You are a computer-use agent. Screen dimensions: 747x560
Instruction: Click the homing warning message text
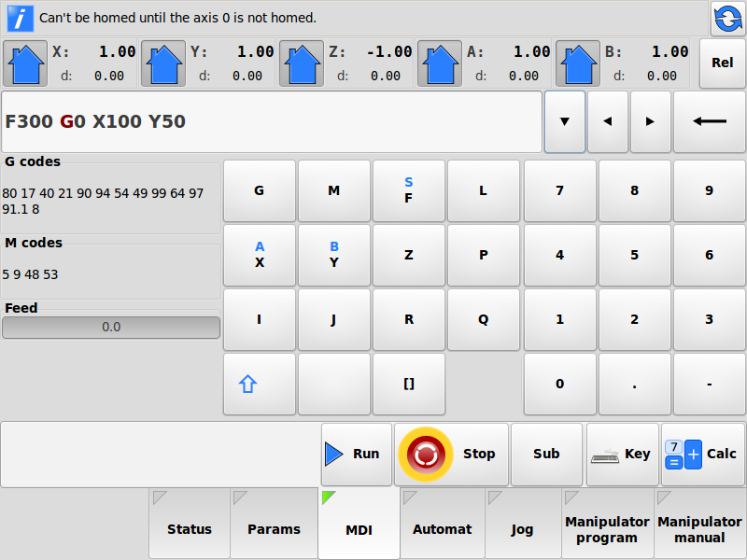[177, 18]
